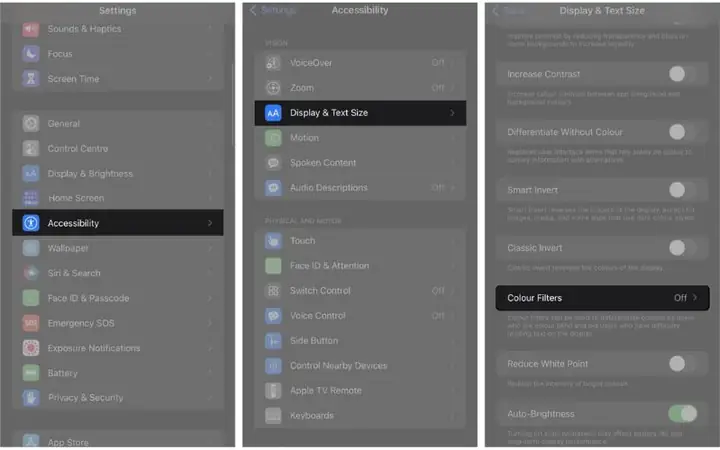Tap the Sounds & Haptics icon in Settings

click(31, 29)
